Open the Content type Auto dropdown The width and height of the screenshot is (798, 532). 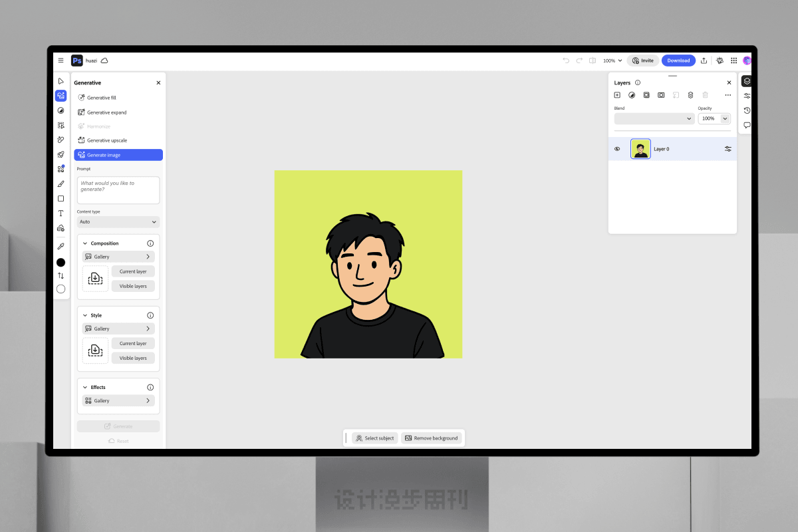tap(118, 221)
